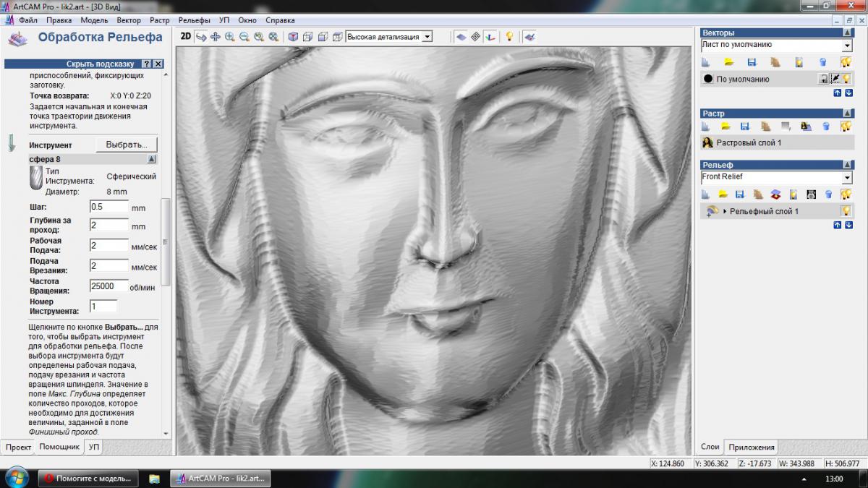The height and width of the screenshot is (488, 868).
Task: Delete the vector layer with trash icon
Action: click(822, 62)
